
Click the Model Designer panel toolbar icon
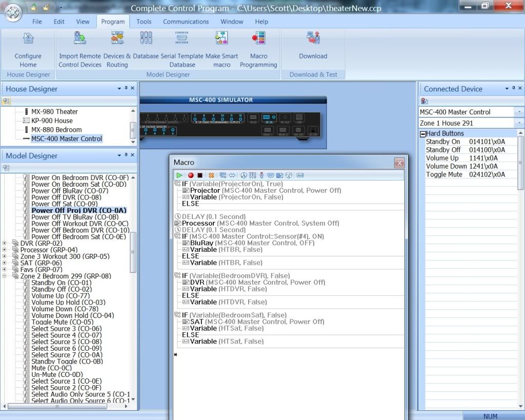coord(6,168)
